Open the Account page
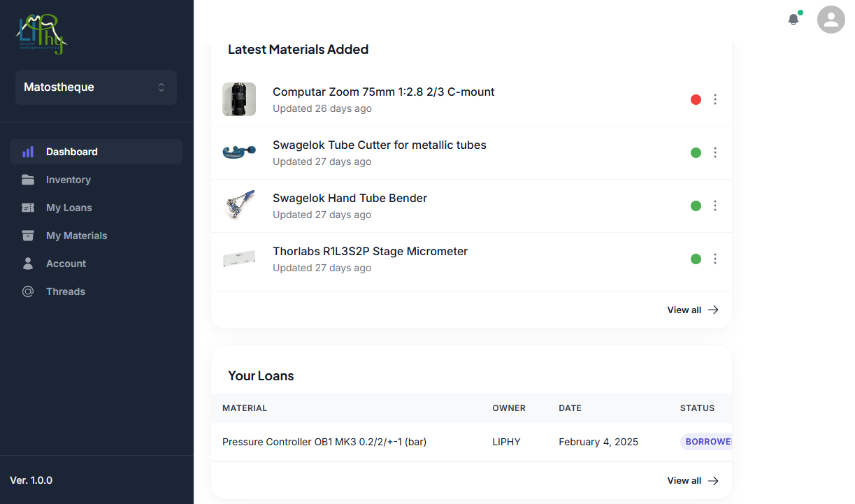 tap(66, 264)
